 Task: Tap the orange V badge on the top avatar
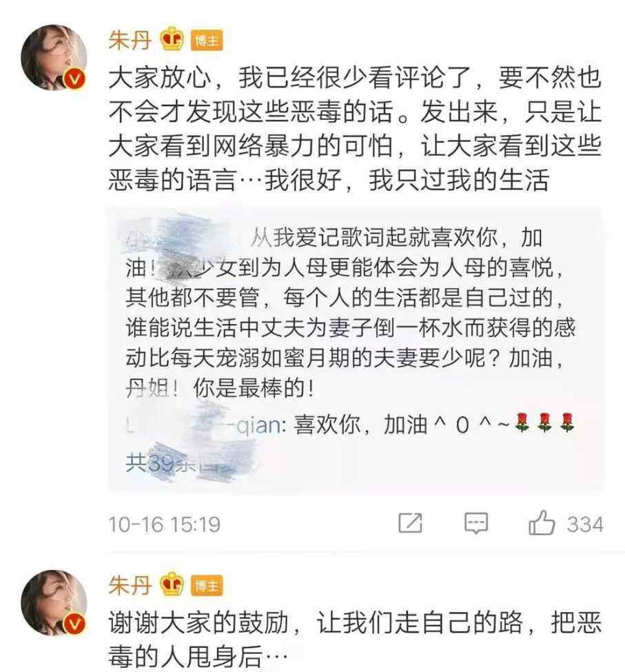(x=74, y=79)
